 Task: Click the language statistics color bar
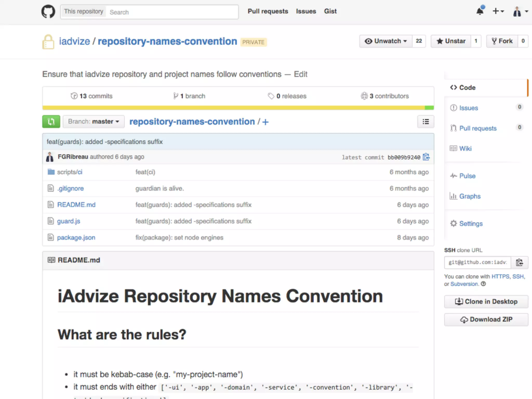[238, 108]
